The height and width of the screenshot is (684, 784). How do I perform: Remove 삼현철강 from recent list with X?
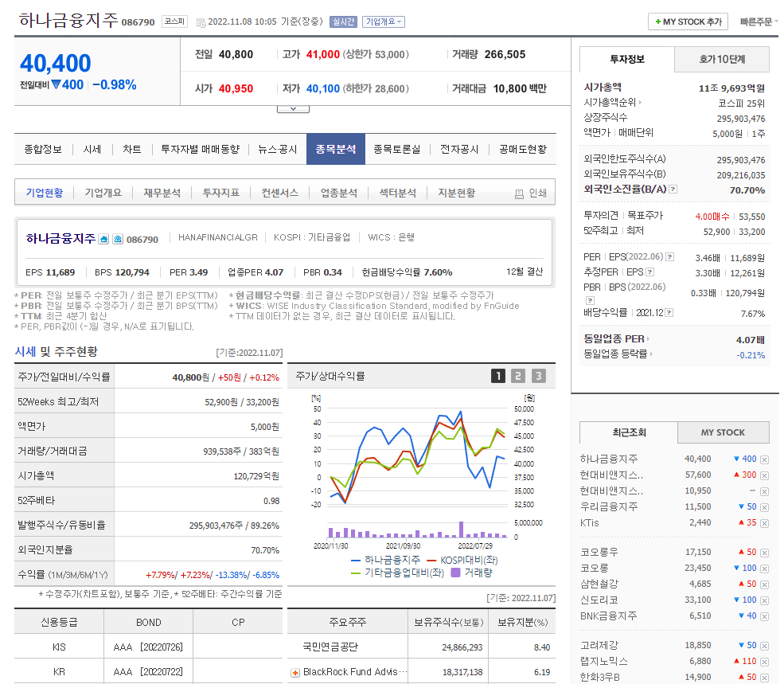tap(764, 584)
